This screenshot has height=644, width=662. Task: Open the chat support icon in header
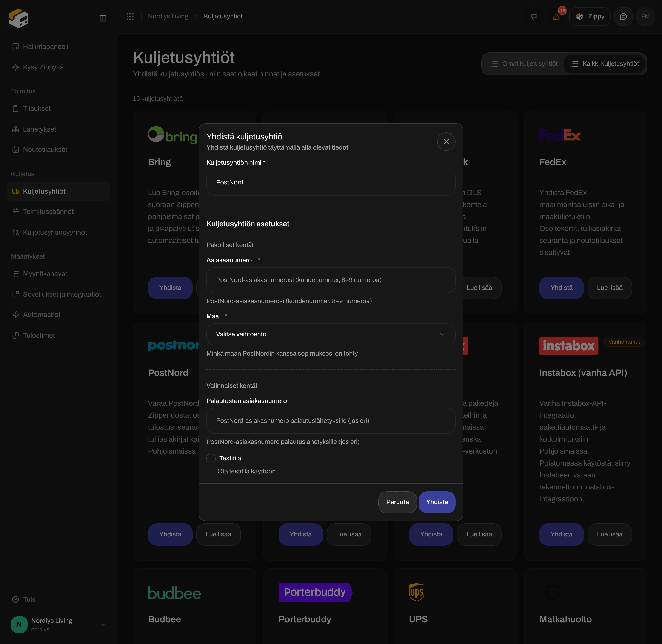(623, 17)
